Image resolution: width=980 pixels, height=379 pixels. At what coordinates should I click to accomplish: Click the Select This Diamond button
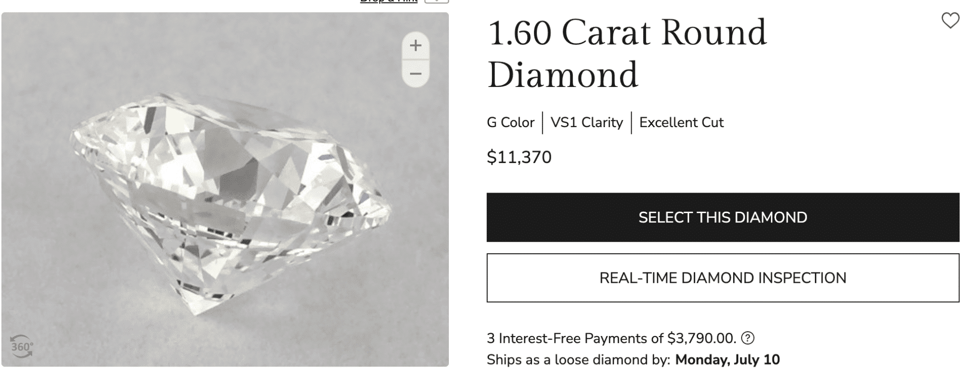pyautogui.click(x=723, y=217)
